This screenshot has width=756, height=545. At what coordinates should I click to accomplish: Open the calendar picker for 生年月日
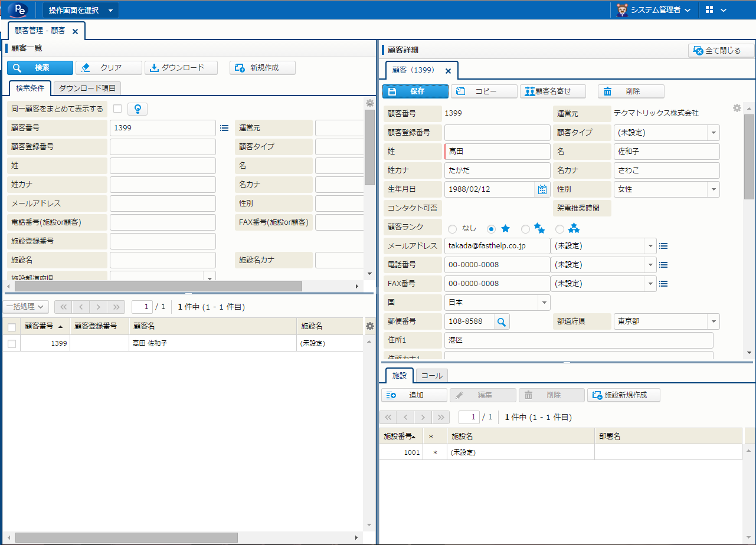(x=542, y=189)
